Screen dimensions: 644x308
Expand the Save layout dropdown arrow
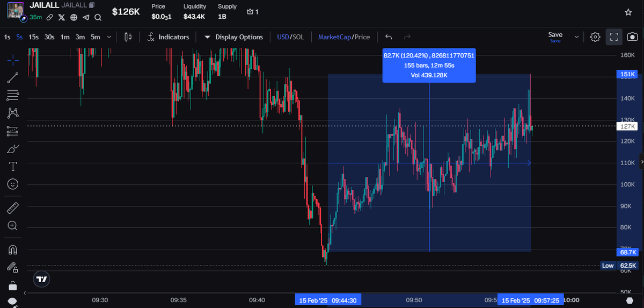[x=577, y=37]
